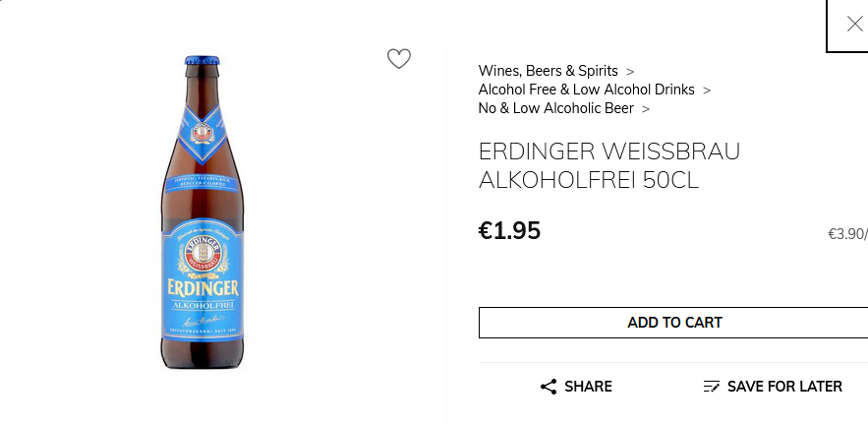The height and width of the screenshot is (424, 868).
Task: Click chevron after Wines, Beers & Spirits
Action: (x=630, y=72)
